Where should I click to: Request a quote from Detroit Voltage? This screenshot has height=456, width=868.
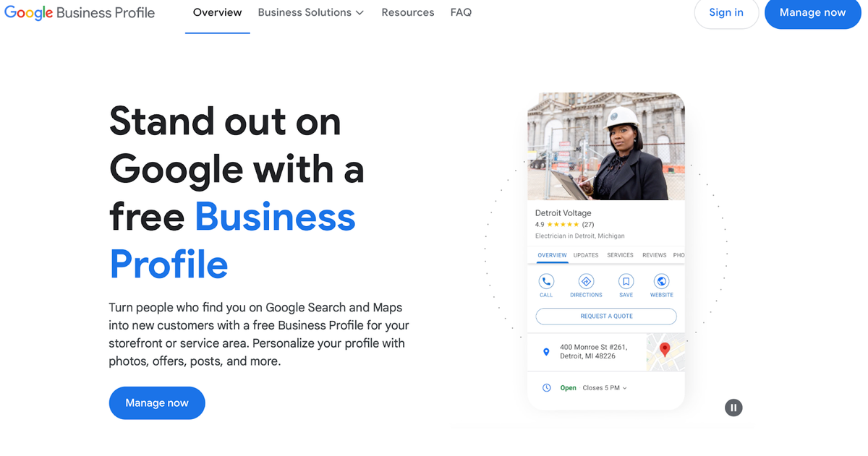tap(606, 316)
